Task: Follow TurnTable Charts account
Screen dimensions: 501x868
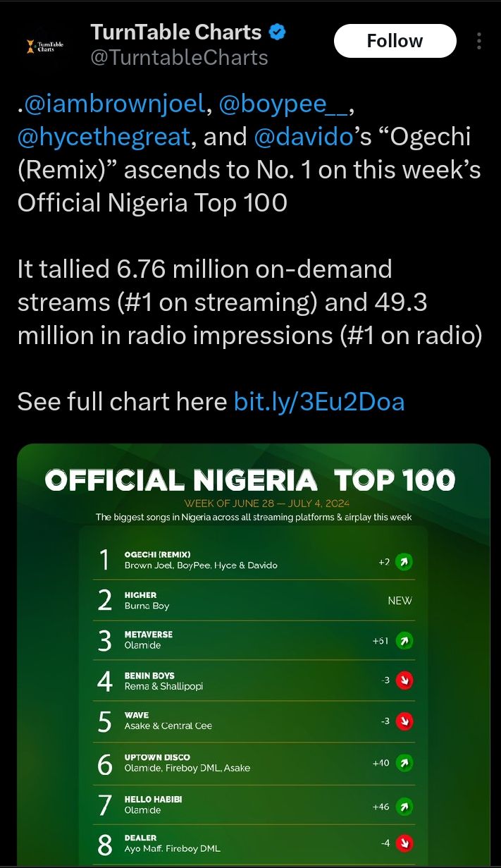Action: click(395, 42)
